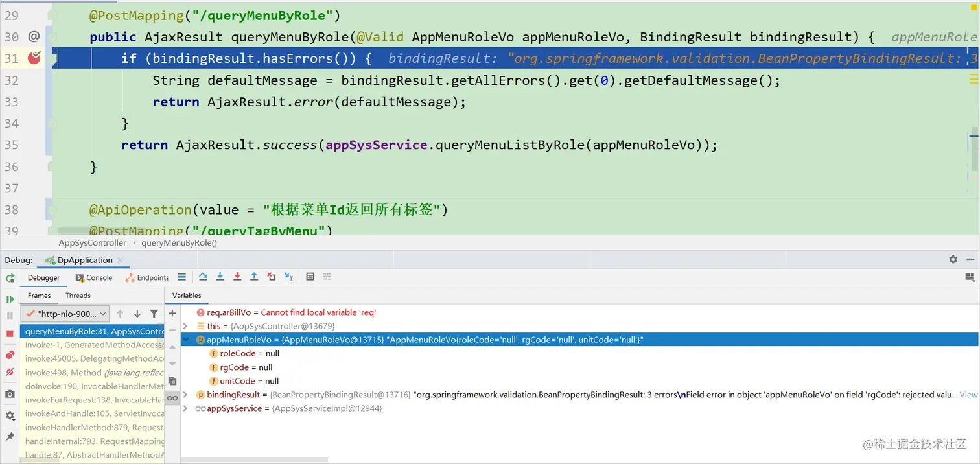Select next frame down arrow

click(x=137, y=314)
